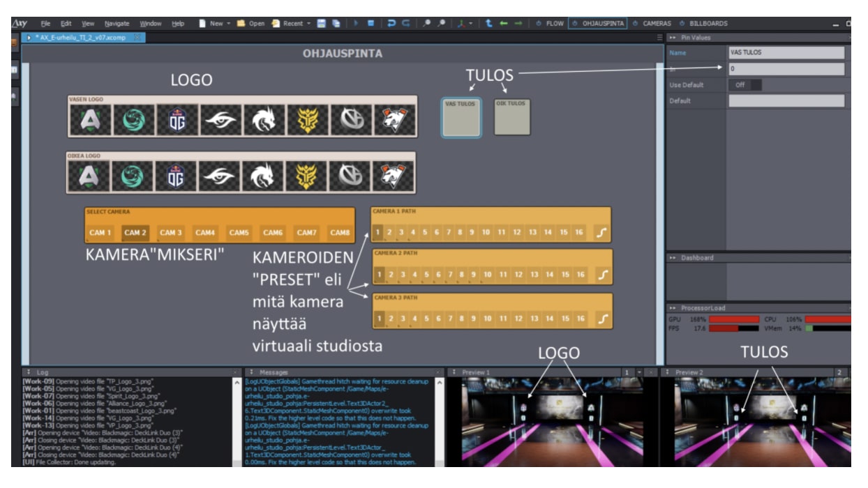The image size is (868, 488).
Task: Open the panel options menu beside the document tab
Action: 660,37
